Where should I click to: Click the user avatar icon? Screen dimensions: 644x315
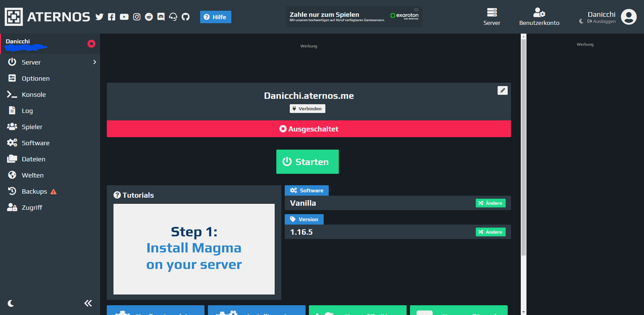click(629, 17)
